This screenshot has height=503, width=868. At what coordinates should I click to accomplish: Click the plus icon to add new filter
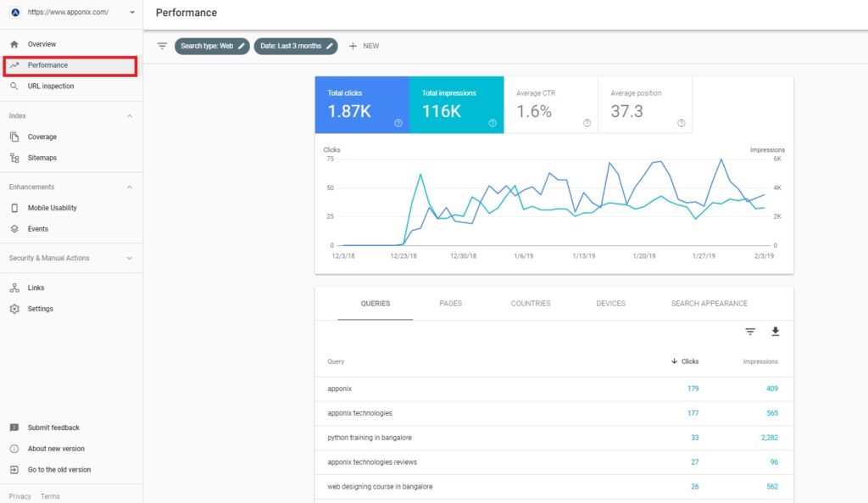coord(353,46)
